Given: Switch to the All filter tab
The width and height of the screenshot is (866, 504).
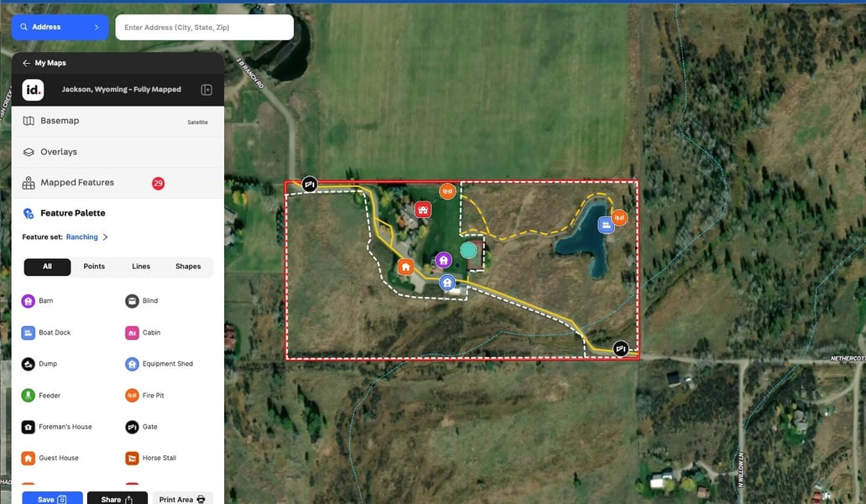Looking at the screenshot, I should coord(47,266).
